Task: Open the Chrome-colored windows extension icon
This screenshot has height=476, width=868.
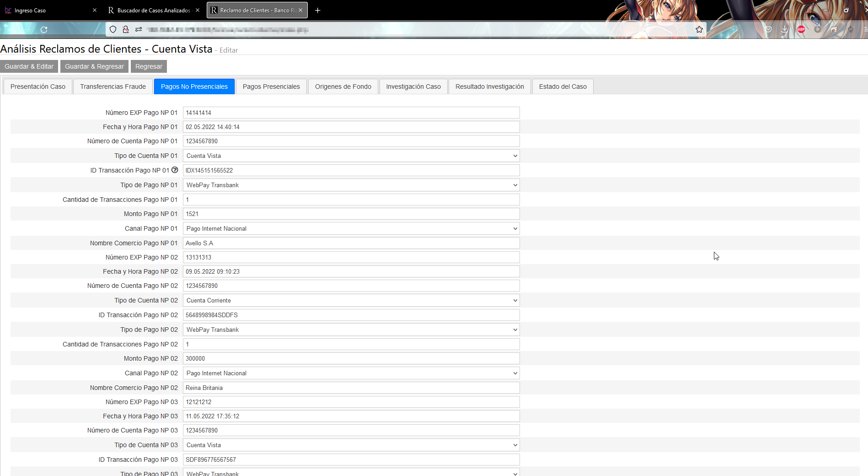Action: click(834, 30)
